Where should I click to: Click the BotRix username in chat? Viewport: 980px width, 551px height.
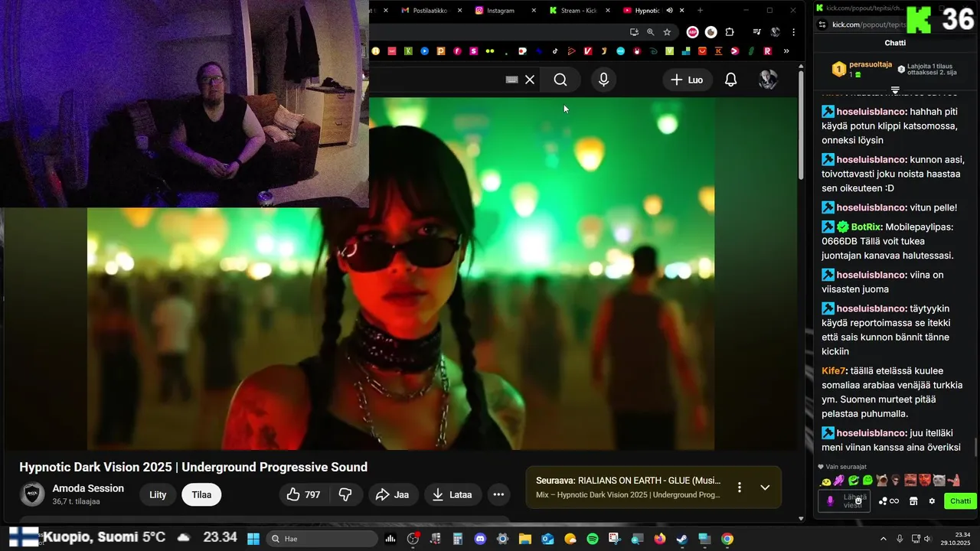pyautogui.click(x=867, y=227)
